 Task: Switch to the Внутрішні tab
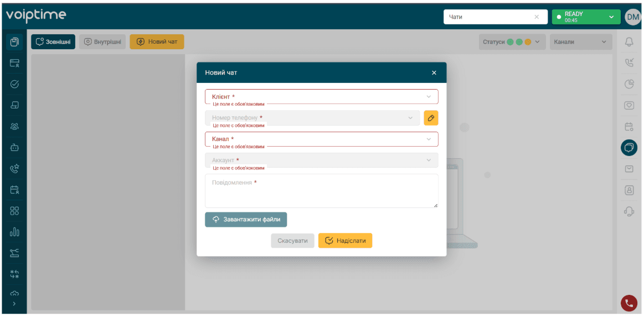coord(102,42)
